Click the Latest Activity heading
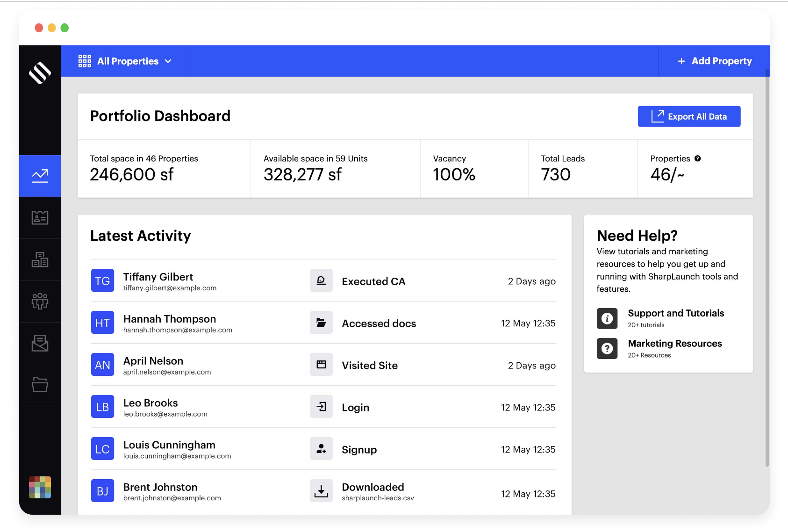The height and width of the screenshot is (532, 788). point(140,236)
